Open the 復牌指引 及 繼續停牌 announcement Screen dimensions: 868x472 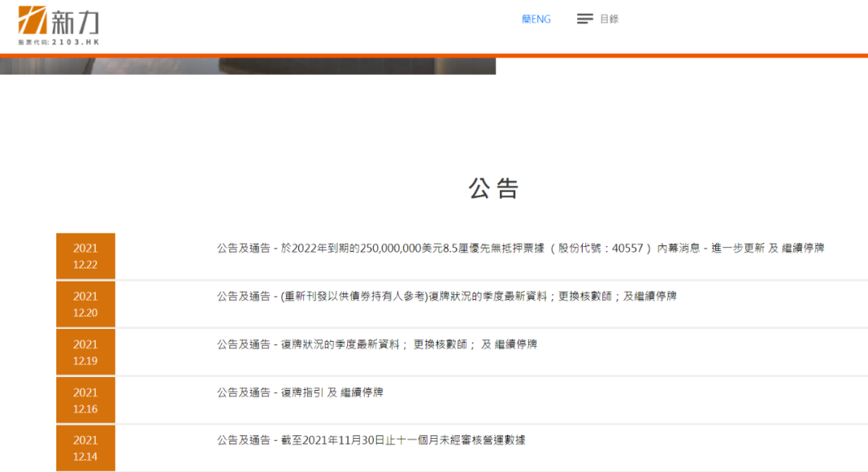pos(300,392)
